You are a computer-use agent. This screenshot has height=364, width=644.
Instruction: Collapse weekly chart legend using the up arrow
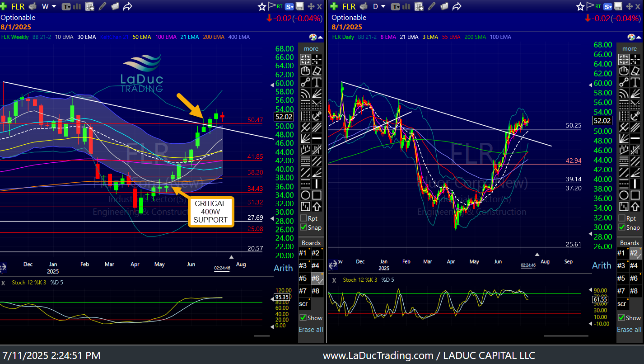tap(321, 37)
